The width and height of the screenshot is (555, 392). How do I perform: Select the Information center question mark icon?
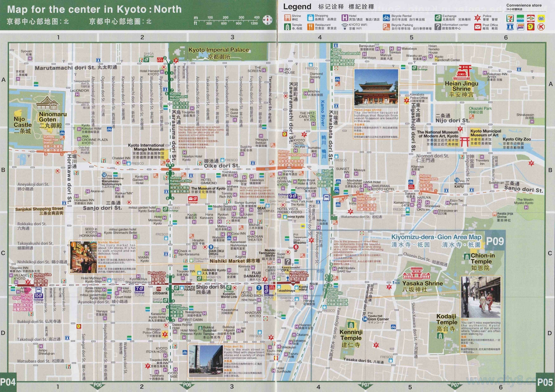point(438,27)
